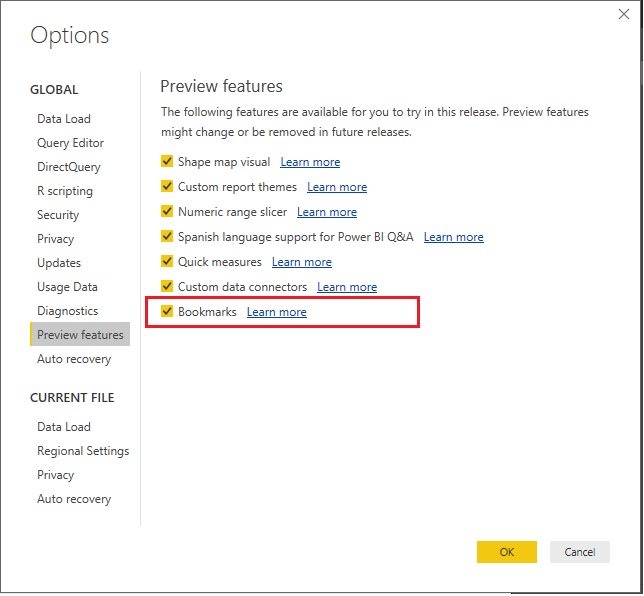Toggle Custom report themes checkbox
The image size is (644, 596).
tap(167, 187)
